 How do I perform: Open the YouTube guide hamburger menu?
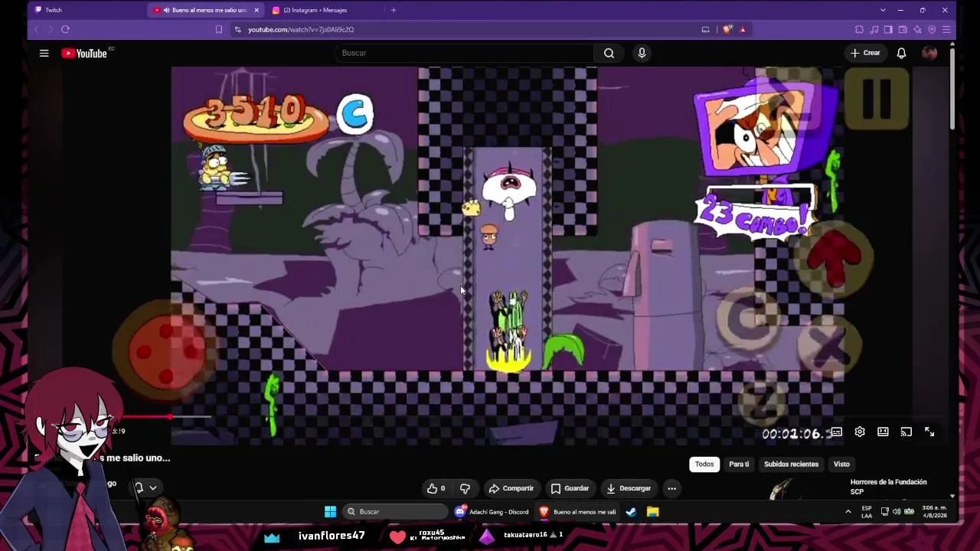point(44,53)
